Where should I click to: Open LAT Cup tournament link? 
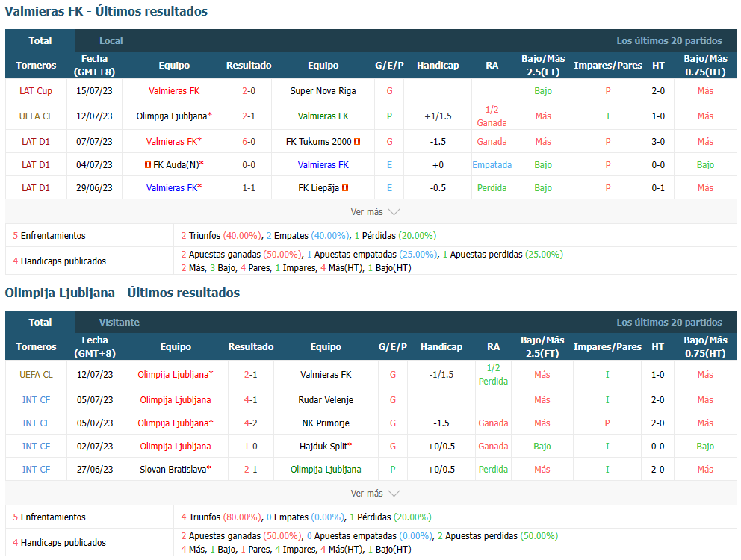36,91
